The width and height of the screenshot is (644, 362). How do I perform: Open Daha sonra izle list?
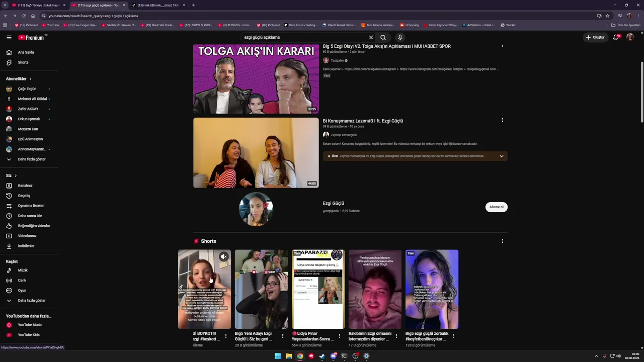coord(30,216)
